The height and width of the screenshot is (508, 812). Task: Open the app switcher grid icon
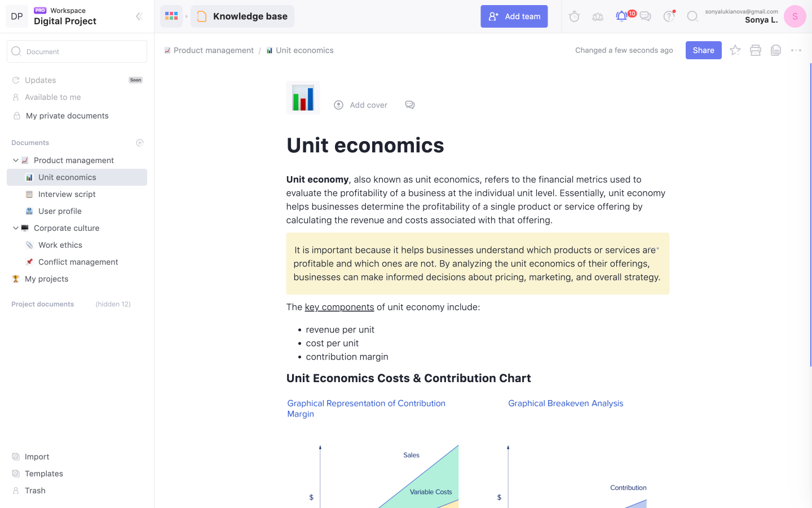[x=171, y=16]
